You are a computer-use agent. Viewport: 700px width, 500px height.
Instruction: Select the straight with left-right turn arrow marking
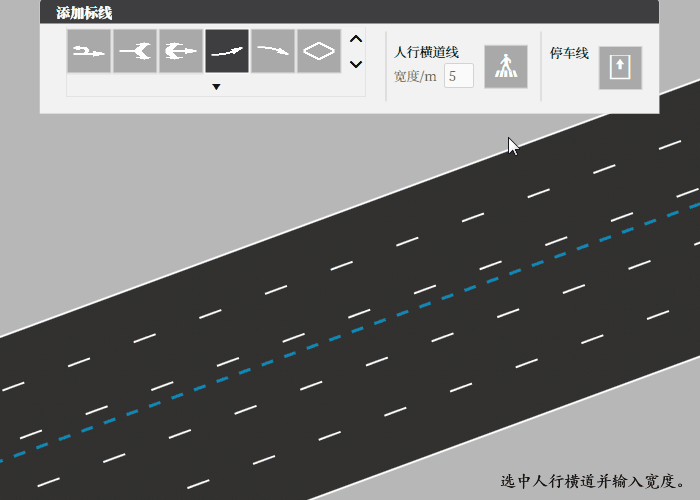(x=181, y=51)
